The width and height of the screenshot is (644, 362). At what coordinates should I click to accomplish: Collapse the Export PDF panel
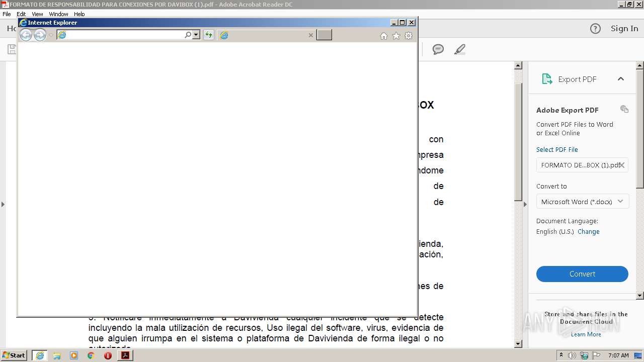(x=621, y=79)
